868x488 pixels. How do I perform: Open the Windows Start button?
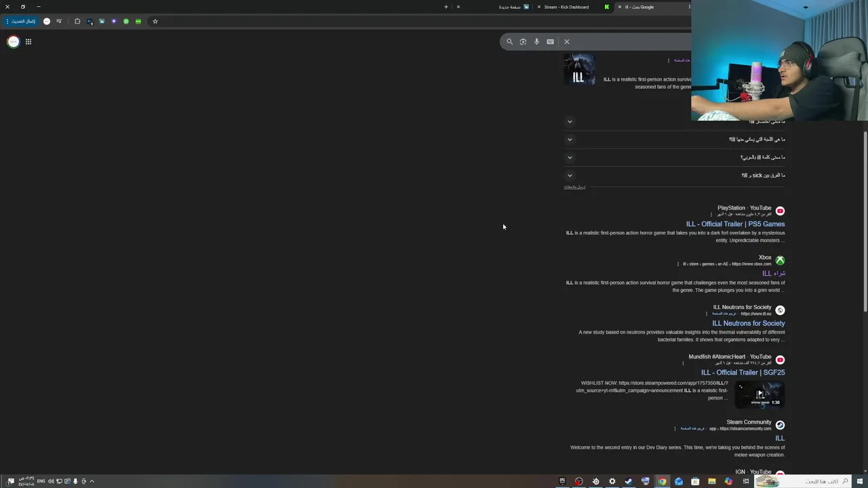coord(860,481)
